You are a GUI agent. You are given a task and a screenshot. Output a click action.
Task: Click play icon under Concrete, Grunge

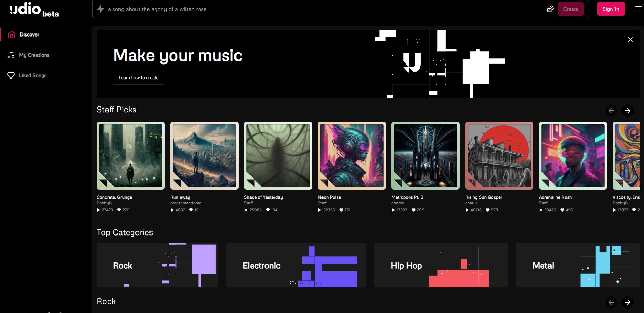[x=99, y=210]
